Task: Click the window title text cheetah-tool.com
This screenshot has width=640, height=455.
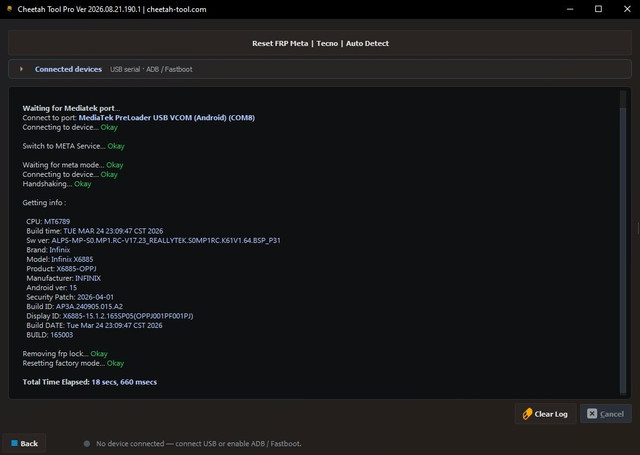Action: tap(176, 9)
